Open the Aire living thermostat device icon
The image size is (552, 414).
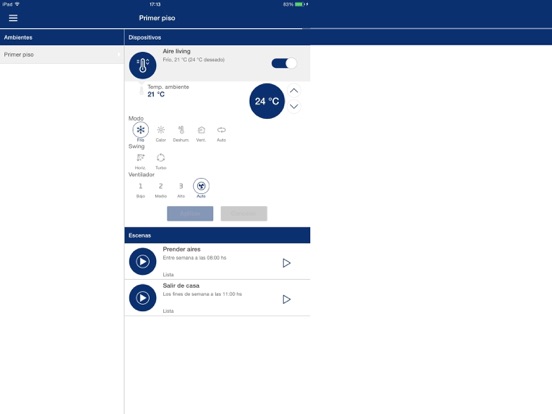[143, 65]
